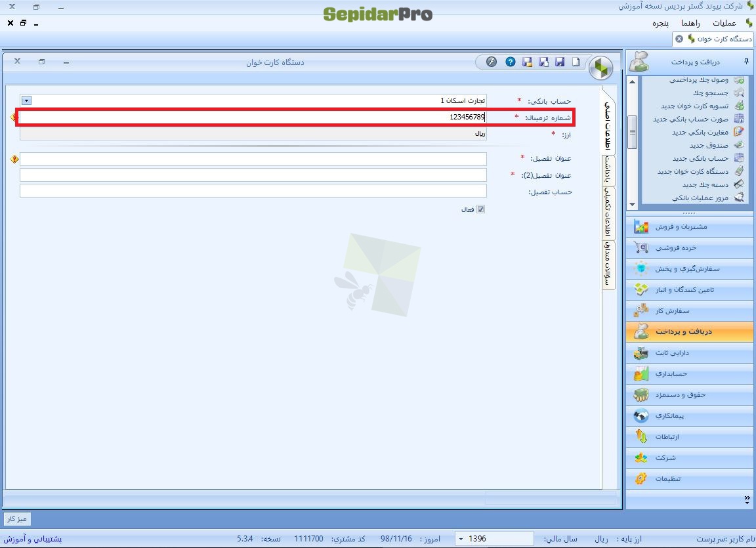Open the عمليات menu

click(724, 23)
